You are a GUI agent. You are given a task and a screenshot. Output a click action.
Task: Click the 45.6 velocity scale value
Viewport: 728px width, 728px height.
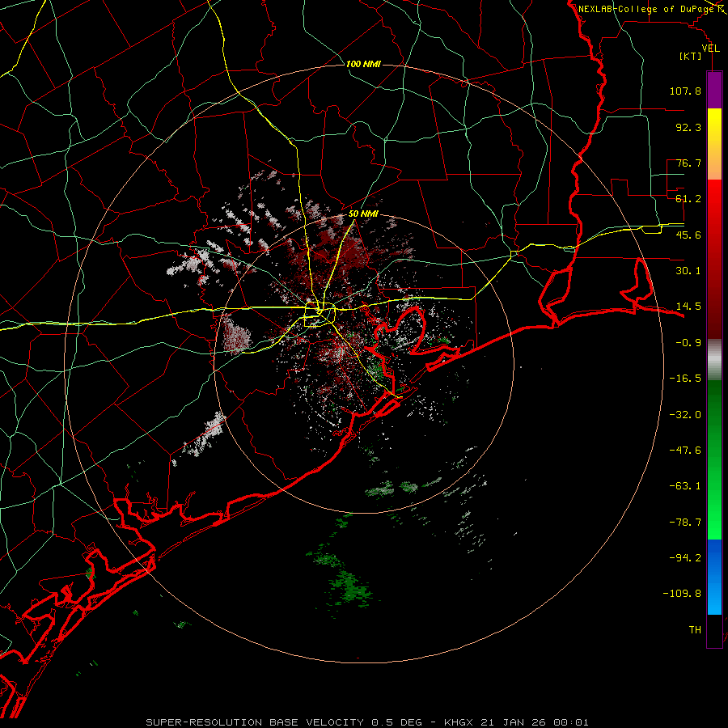point(688,235)
